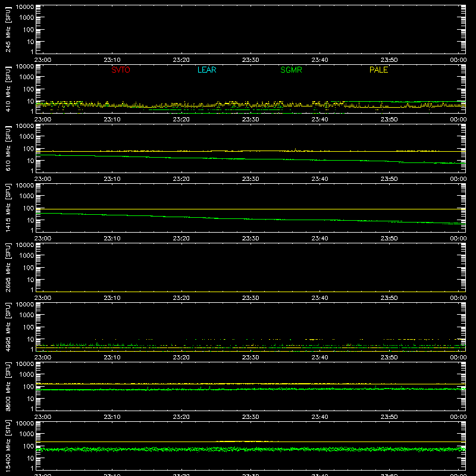Viewport: 476px width, 476px height.
Task: Select the 8800 MHz [SFU] axis label
Action: click(8, 386)
